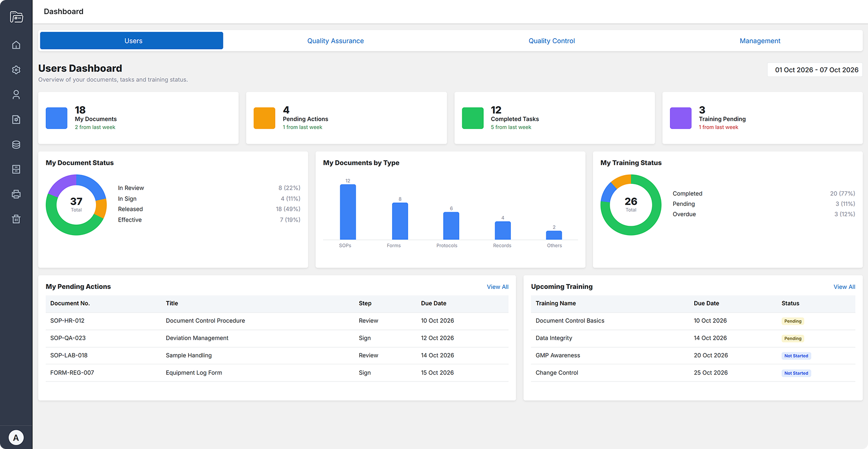Click the account avatar 'A' in sidebar
This screenshot has height=449, width=868.
[16, 438]
